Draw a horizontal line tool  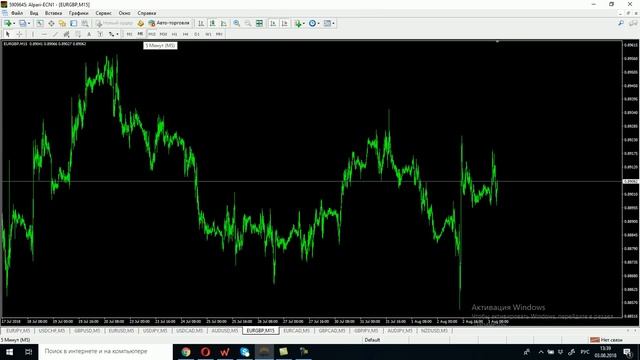pos(44,34)
